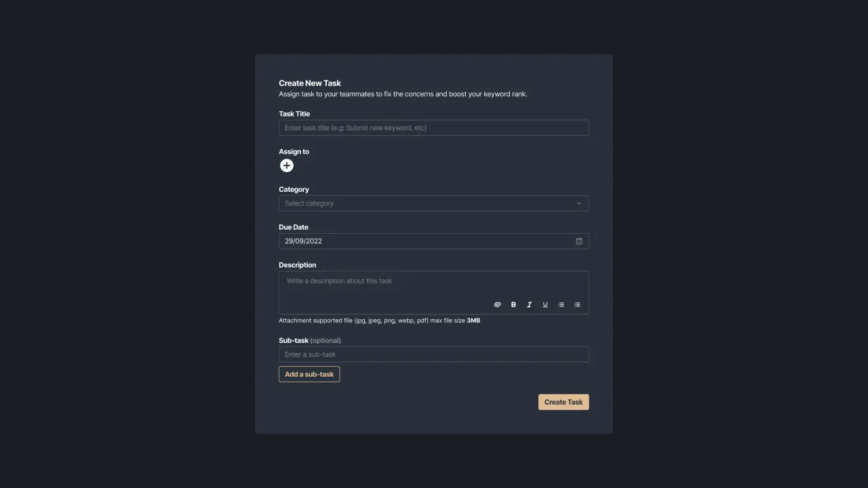868x488 pixels.
Task: Insert a numbered list in description
Action: click(x=577, y=305)
